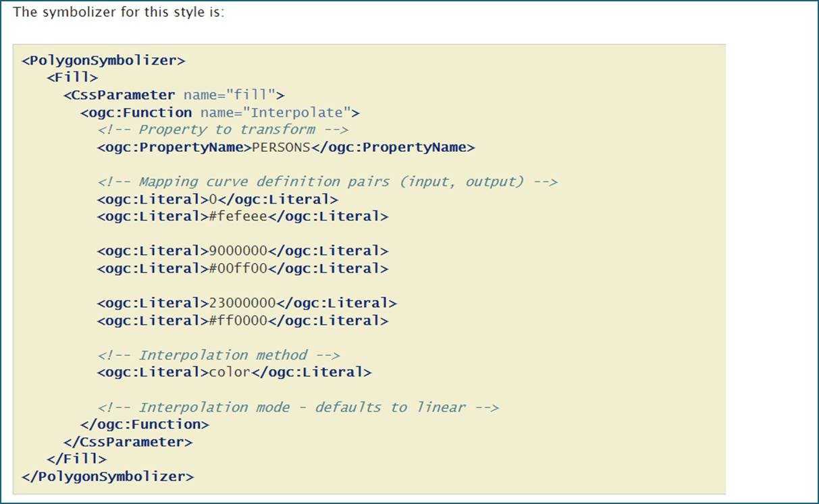Click the literal "color" line
This screenshot has height=504, width=819.
[234, 372]
